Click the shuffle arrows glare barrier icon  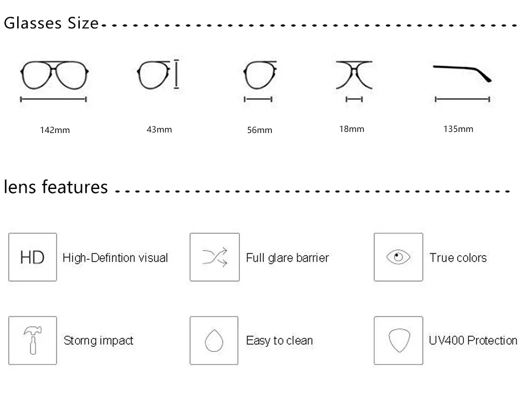(214, 257)
